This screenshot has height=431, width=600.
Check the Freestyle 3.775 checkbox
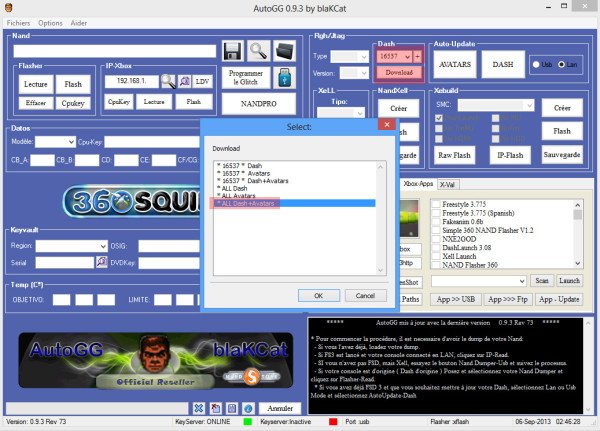[x=434, y=201]
